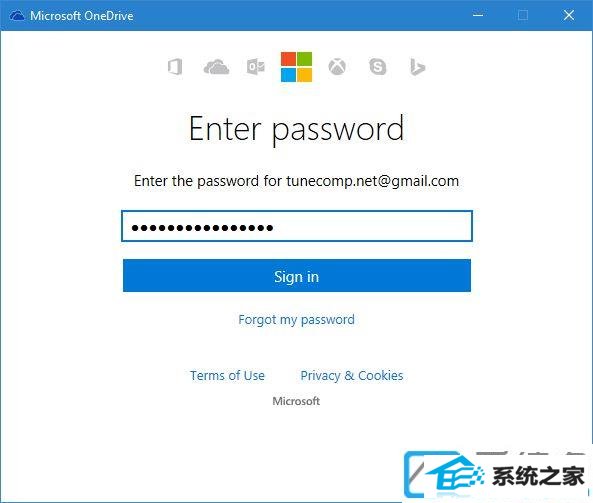Open the Forgot my password link
Screen dimensions: 593x503
coord(296,320)
